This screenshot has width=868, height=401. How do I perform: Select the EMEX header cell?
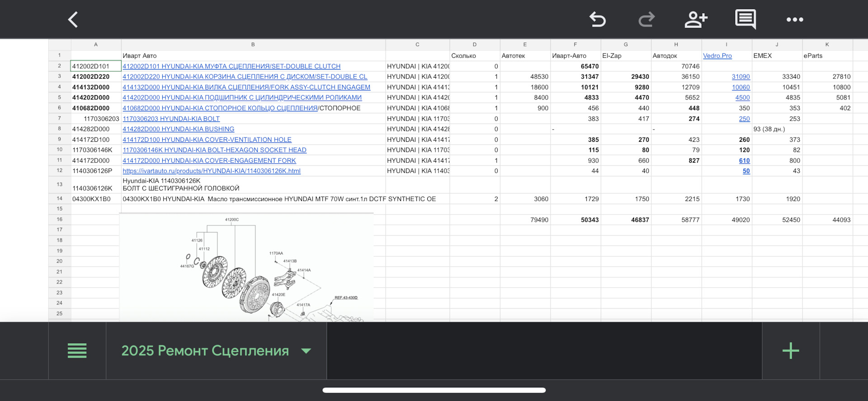coord(777,56)
